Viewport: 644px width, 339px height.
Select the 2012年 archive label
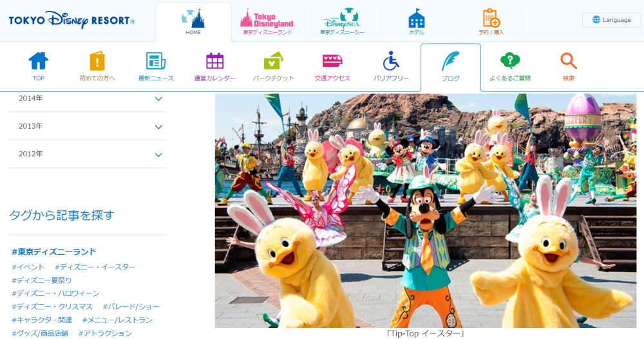[31, 154]
